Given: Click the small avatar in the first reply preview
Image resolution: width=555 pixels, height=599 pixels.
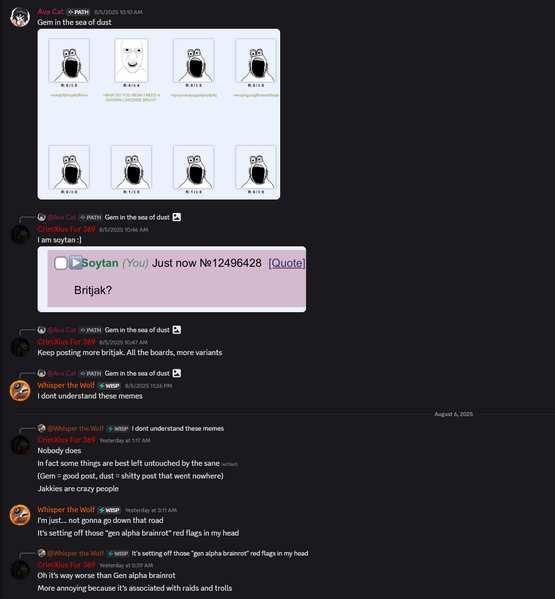Looking at the screenshot, I should 41,217.
